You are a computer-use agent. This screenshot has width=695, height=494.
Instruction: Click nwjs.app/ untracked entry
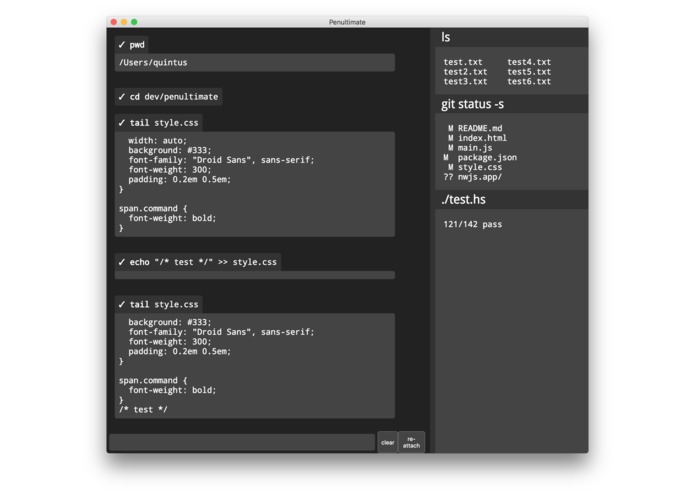pos(480,177)
